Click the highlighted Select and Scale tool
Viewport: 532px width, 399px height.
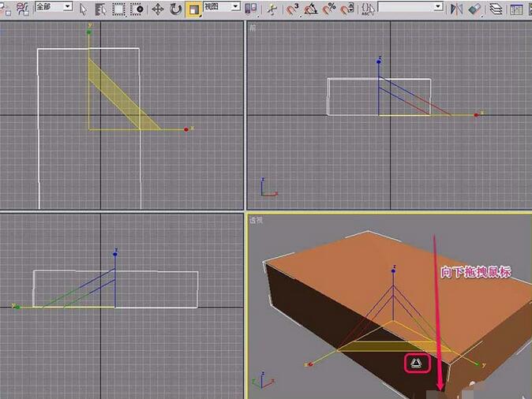pyautogui.click(x=193, y=9)
